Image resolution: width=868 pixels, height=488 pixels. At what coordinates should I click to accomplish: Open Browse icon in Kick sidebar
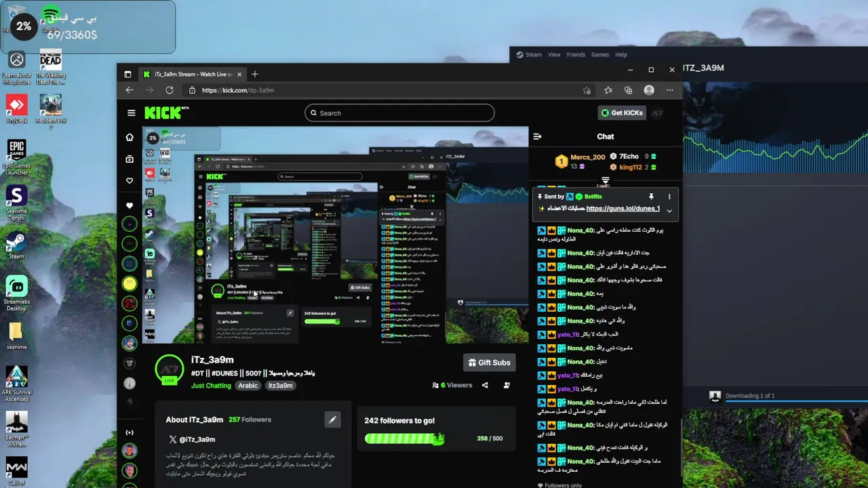tap(130, 159)
